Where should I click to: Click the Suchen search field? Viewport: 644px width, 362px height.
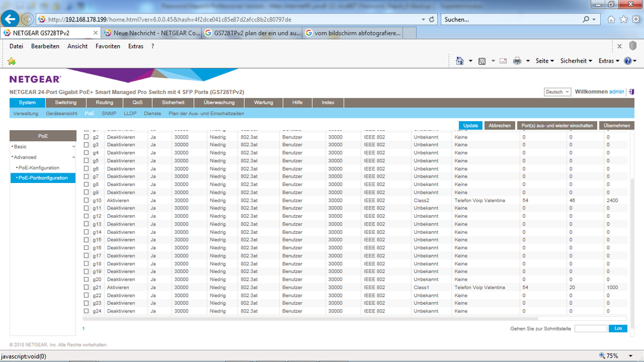click(x=511, y=19)
